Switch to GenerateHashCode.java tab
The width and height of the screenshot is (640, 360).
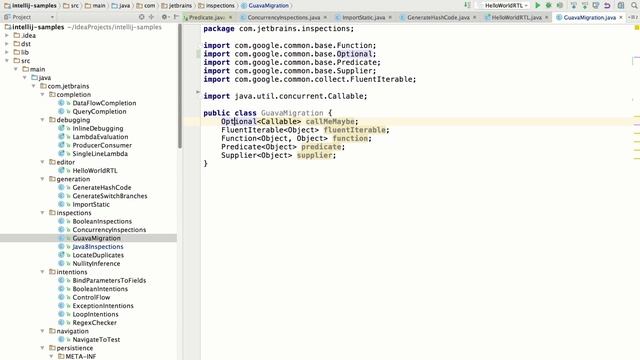438,18
